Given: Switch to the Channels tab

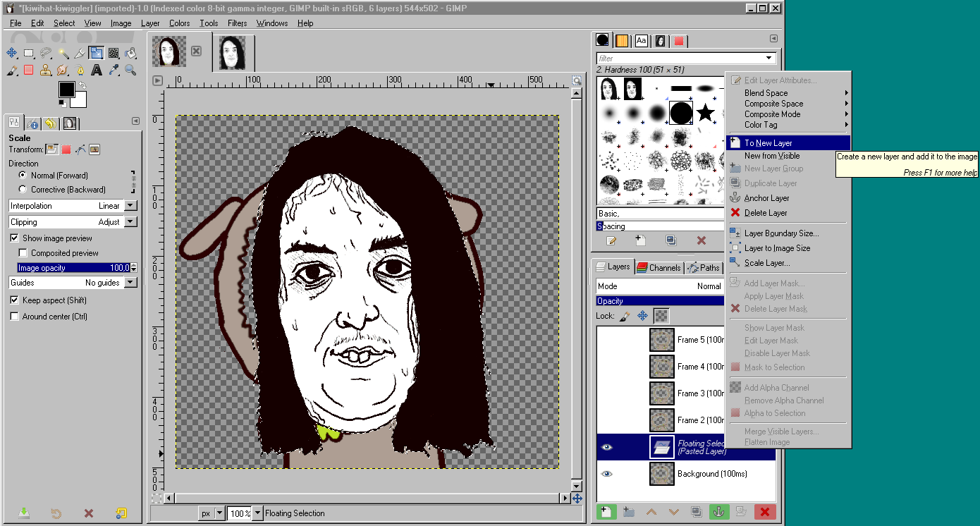Looking at the screenshot, I should pyautogui.click(x=659, y=267).
